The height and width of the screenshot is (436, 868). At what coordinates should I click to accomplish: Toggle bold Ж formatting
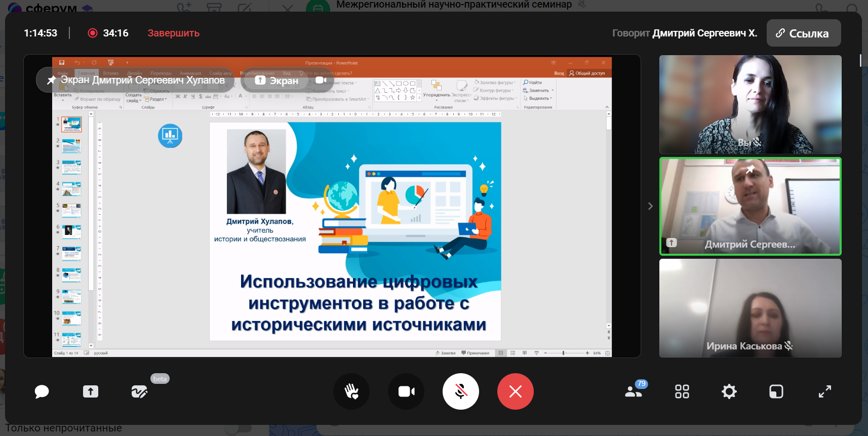pyautogui.click(x=178, y=96)
